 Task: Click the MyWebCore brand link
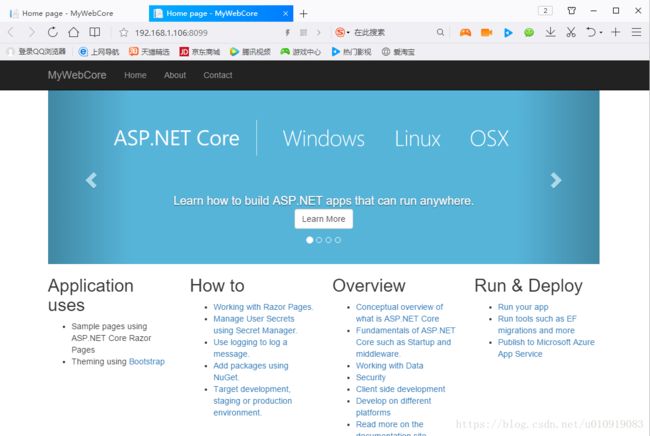tap(77, 75)
